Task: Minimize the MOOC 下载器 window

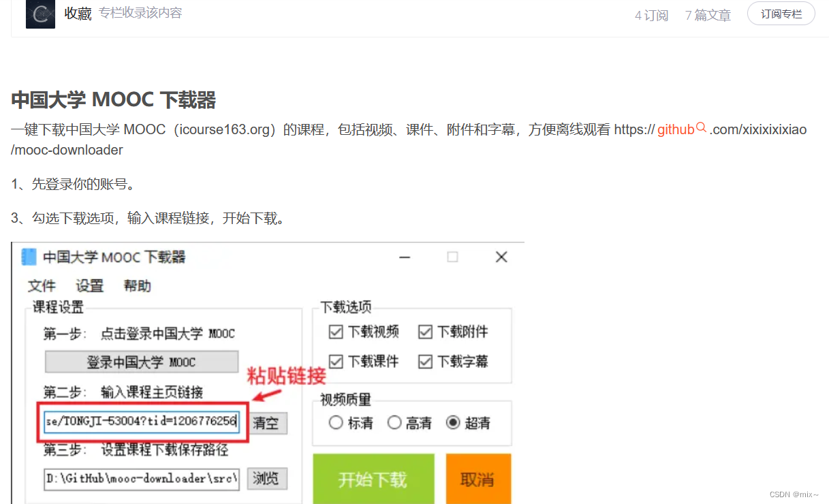Action: (404, 257)
